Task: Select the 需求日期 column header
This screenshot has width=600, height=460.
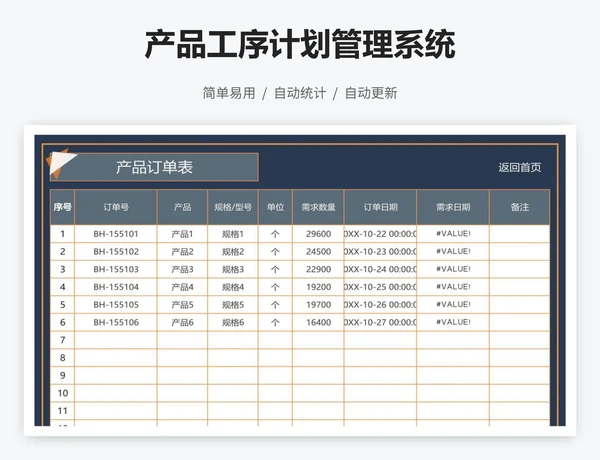Action: click(x=453, y=207)
